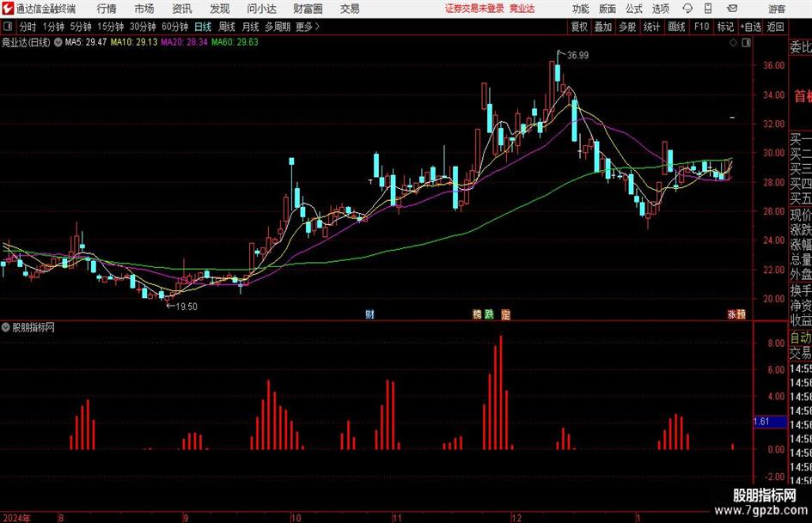Click the 定 marker on the chart

(x=506, y=313)
